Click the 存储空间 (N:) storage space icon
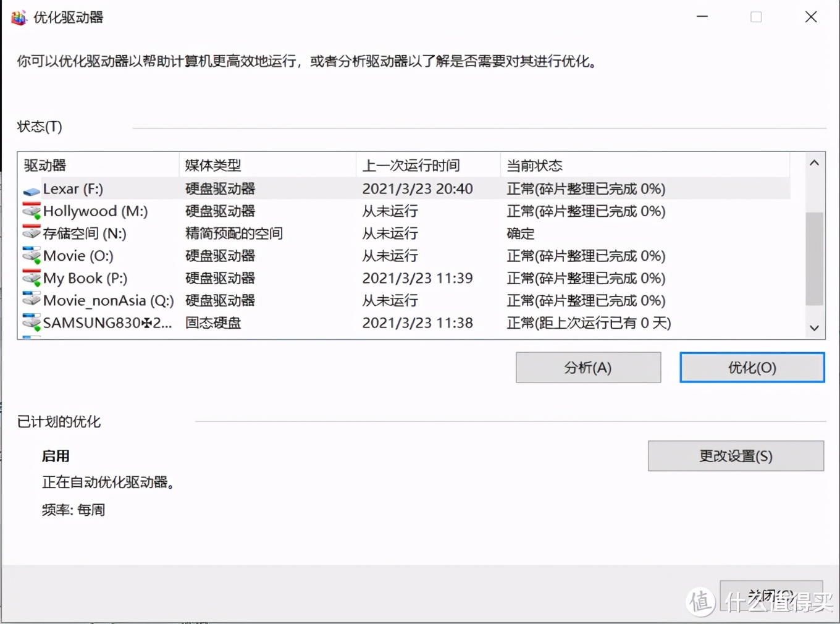The image size is (840, 624). (31, 234)
